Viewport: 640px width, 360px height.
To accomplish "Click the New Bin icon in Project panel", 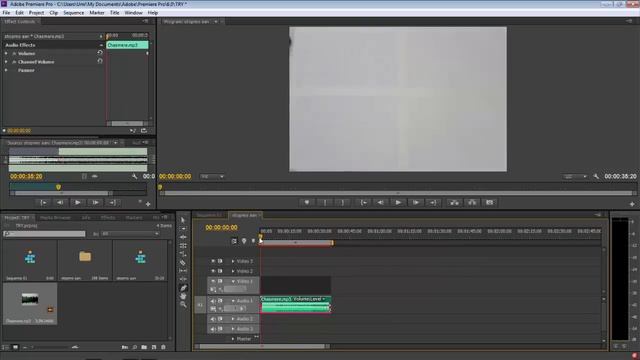I will click(x=144, y=347).
